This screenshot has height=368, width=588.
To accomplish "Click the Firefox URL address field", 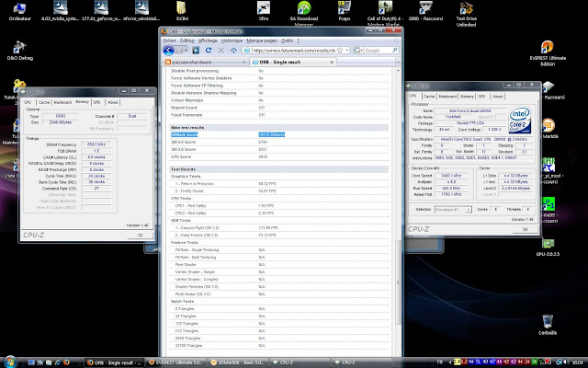I will click(293, 51).
